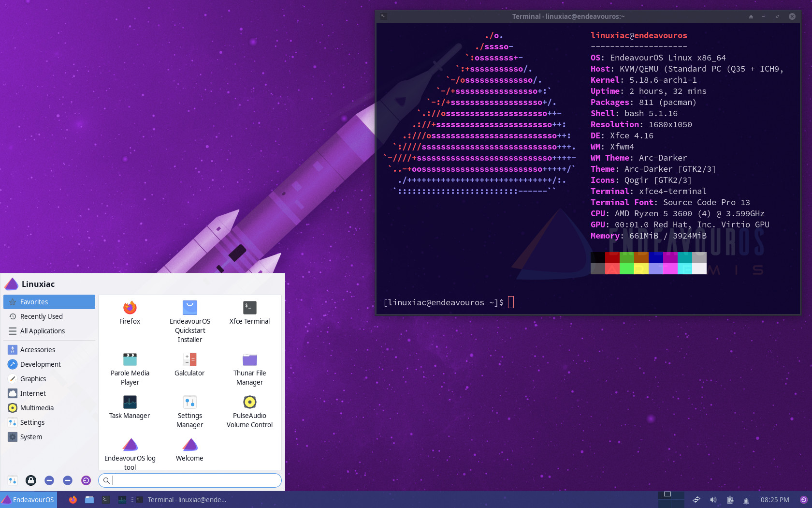Launch Firefox from the Favorites grid
812x508 pixels.
pyautogui.click(x=130, y=313)
